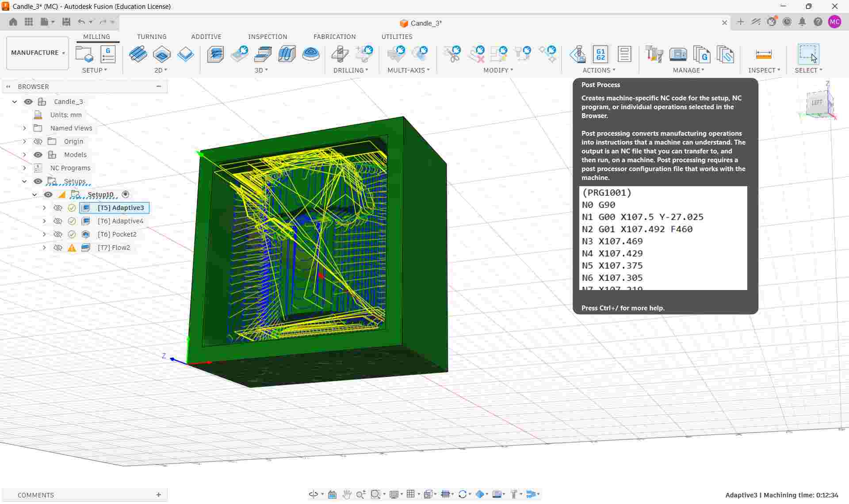
Task: Collapse the Browser panel with minus button
Action: pos(159,87)
